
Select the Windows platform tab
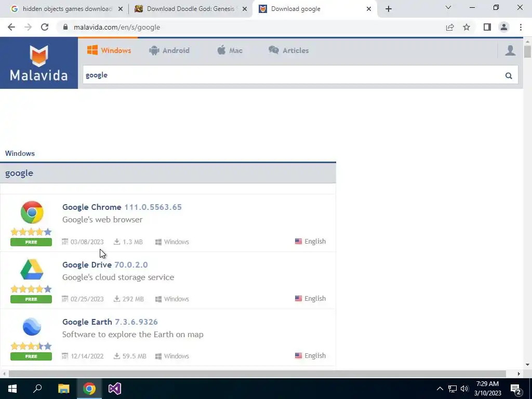pos(109,50)
